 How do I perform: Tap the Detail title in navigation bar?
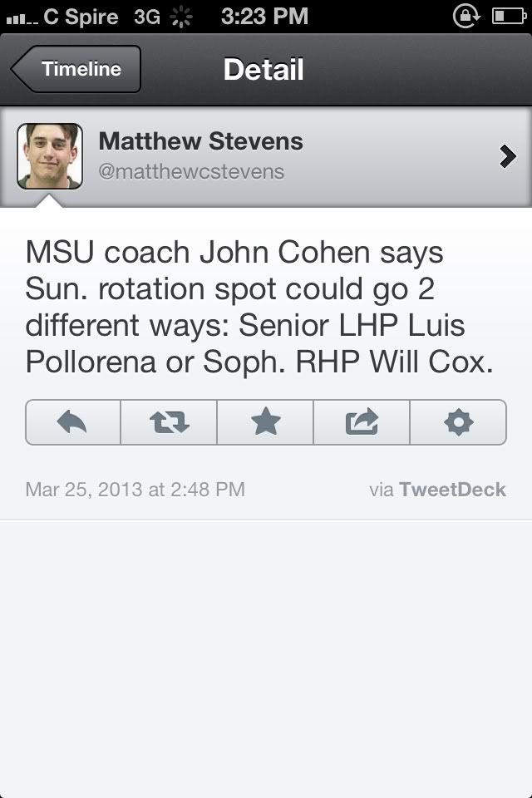(264, 69)
